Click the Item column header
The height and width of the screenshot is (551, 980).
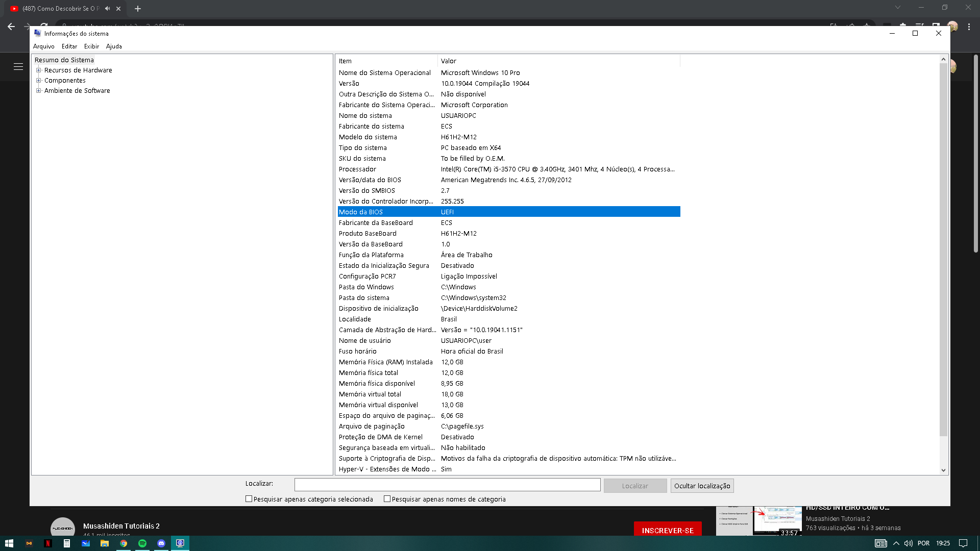[387, 61]
